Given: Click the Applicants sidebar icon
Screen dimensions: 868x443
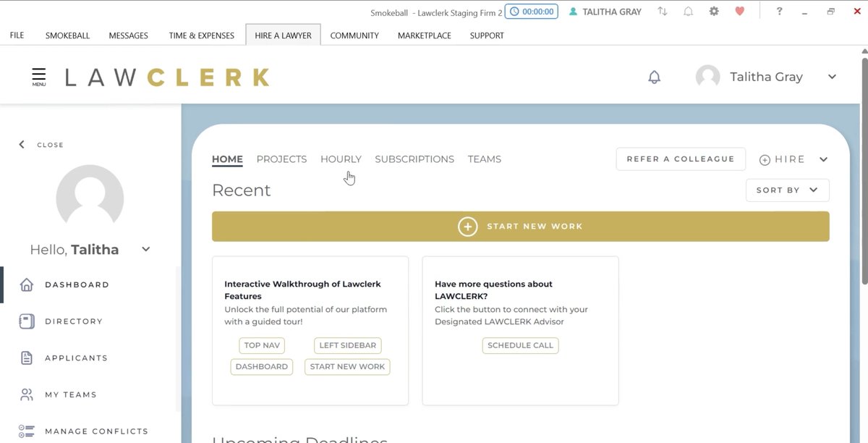Looking at the screenshot, I should (x=27, y=358).
